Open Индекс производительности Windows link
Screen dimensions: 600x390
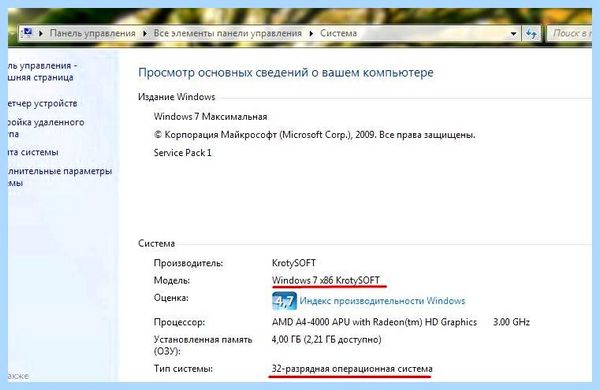[x=382, y=301]
